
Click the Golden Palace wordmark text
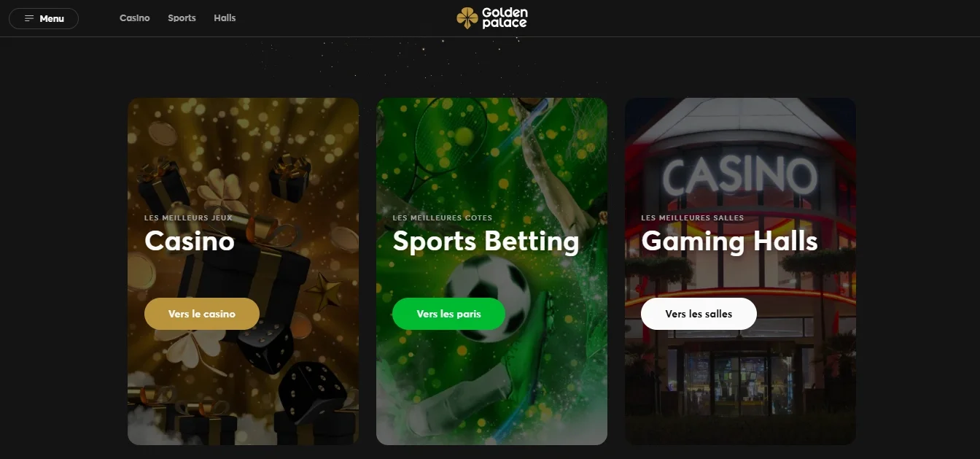[505, 18]
